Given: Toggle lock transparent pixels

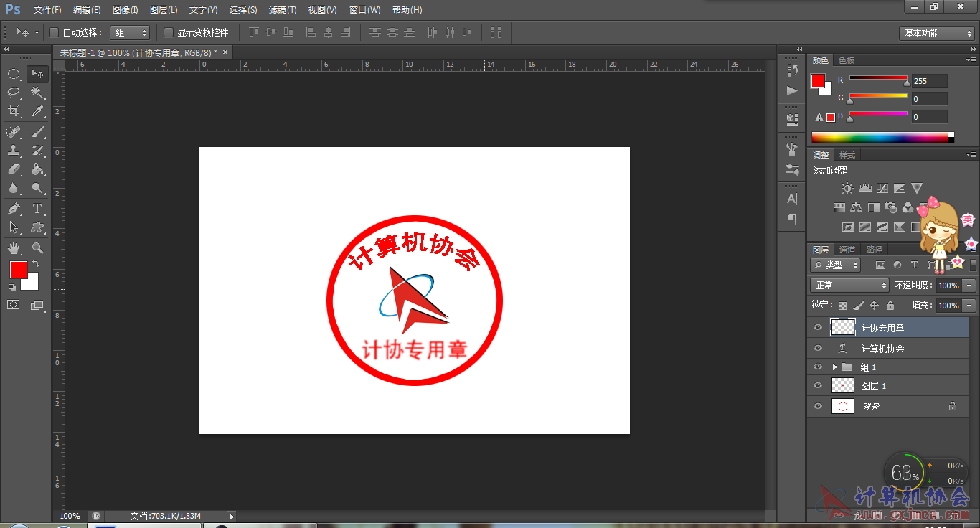Looking at the screenshot, I should click(x=843, y=306).
